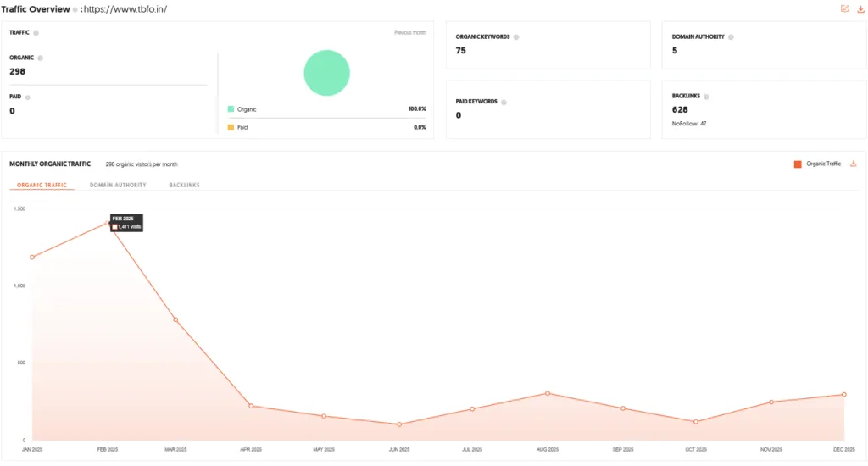Open info tooltip next to Domain Authority heading
Screen dimensions: 868x466
[731, 37]
